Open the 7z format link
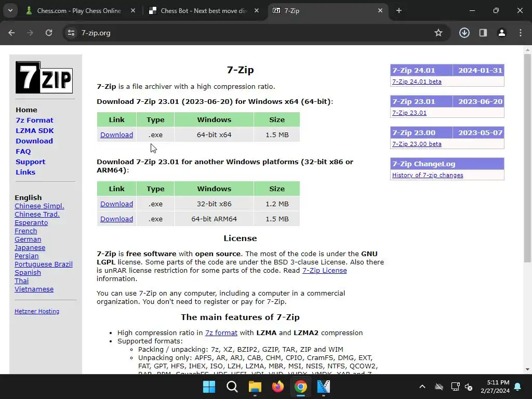532x399 pixels. click(221, 333)
